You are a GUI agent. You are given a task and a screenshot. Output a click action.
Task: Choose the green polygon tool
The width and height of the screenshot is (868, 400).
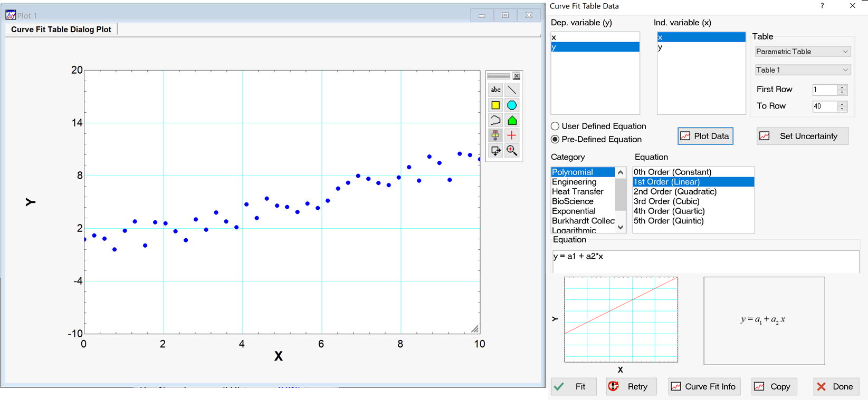512,121
